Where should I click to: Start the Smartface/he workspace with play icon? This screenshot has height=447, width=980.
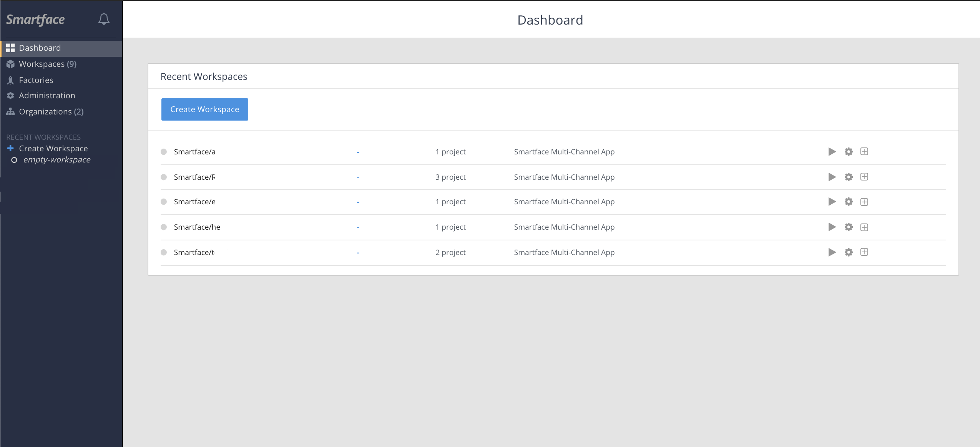(x=832, y=227)
